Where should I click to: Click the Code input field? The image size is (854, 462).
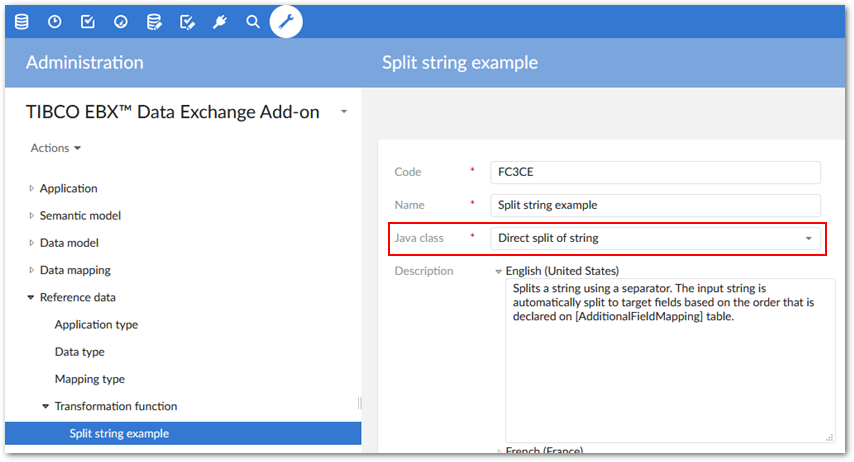pyautogui.click(x=655, y=172)
